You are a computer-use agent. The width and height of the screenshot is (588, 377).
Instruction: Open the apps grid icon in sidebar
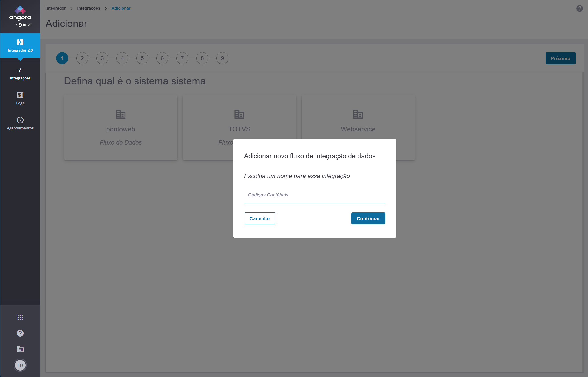pos(20,317)
